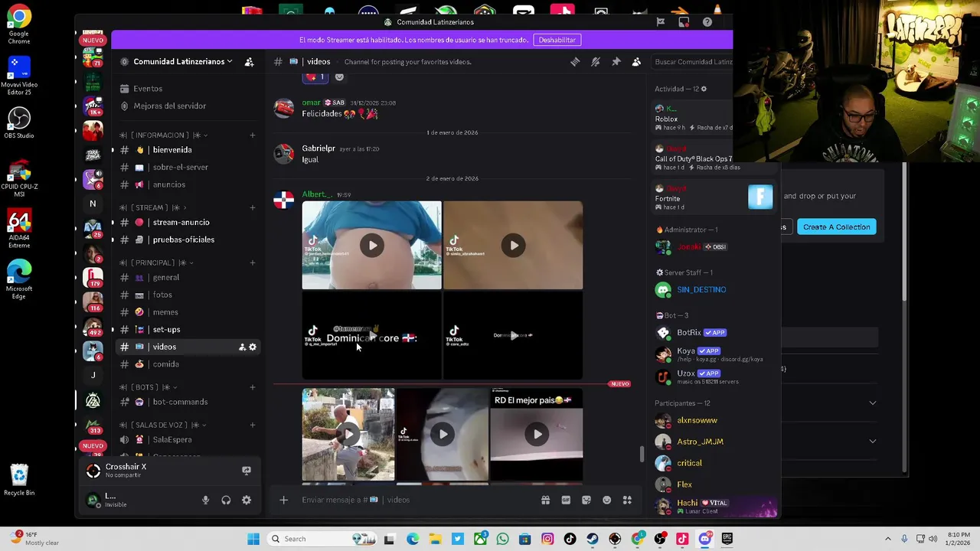This screenshot has width=980, height=551.
Task: Open the sticker picker icon
Action: 586,500
